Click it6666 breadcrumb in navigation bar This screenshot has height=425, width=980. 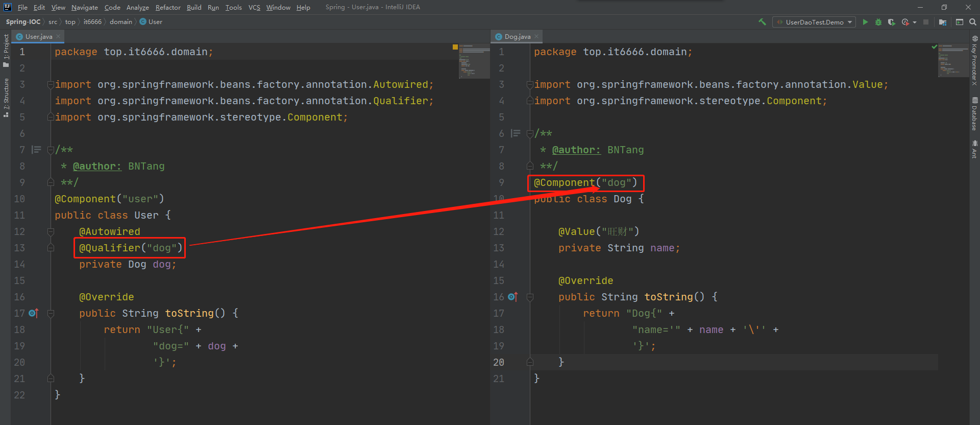pyautogui.click(x=92, y=22)
